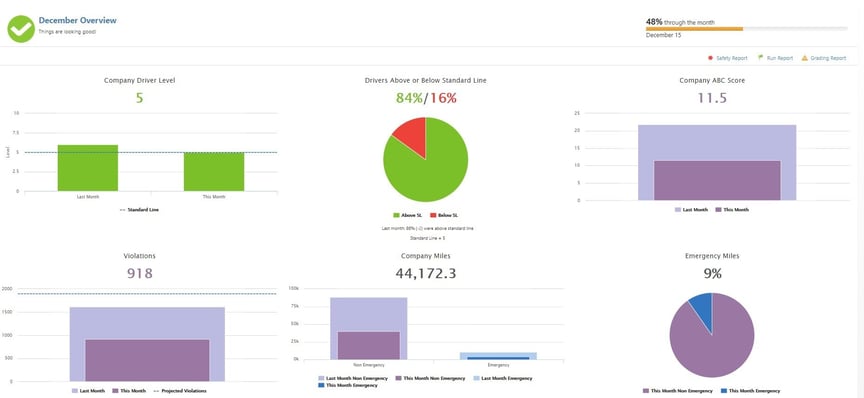Click the Emergency Miles chart title

712,256
